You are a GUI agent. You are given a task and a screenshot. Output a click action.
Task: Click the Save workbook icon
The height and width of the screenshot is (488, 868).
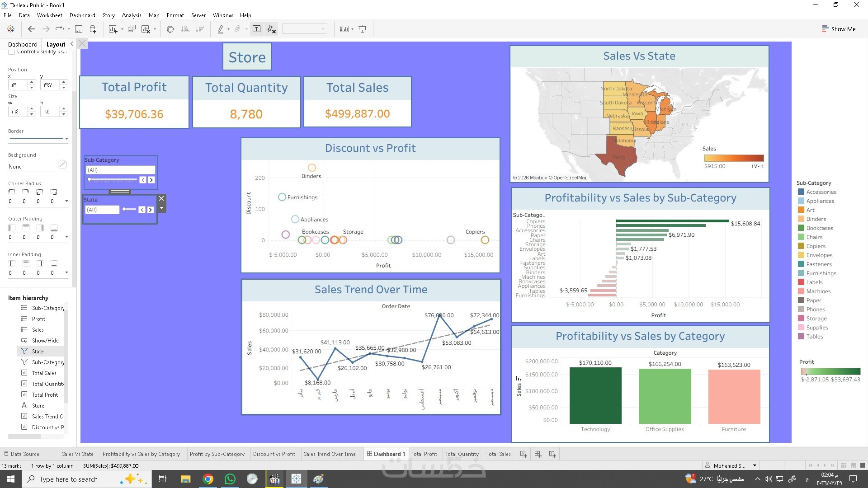pos(78,29)
